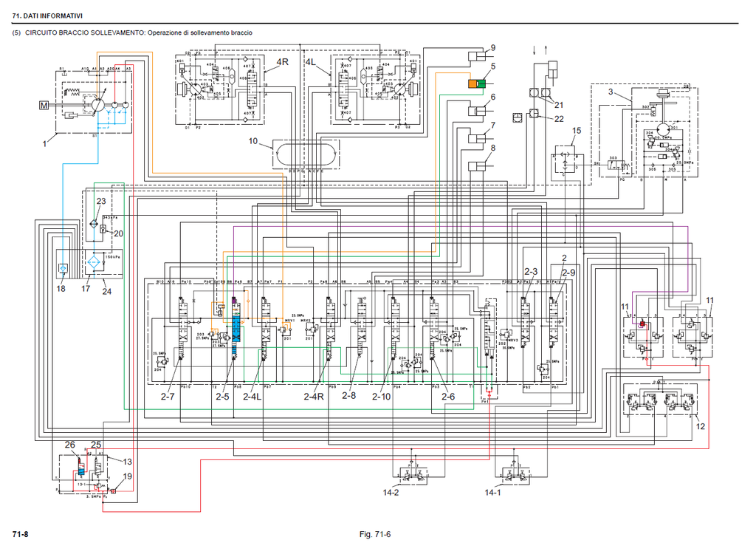Click the '2-4L' valve label

[252, 397]
